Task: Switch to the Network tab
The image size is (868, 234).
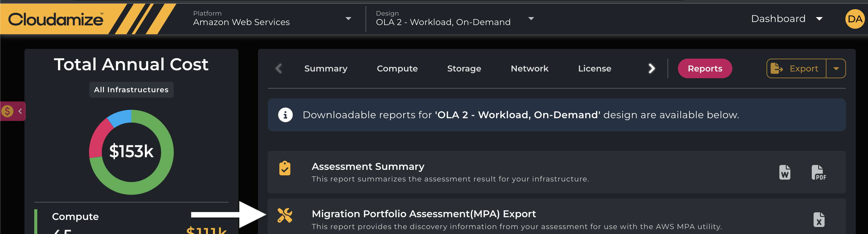Action: coord(529,68)
